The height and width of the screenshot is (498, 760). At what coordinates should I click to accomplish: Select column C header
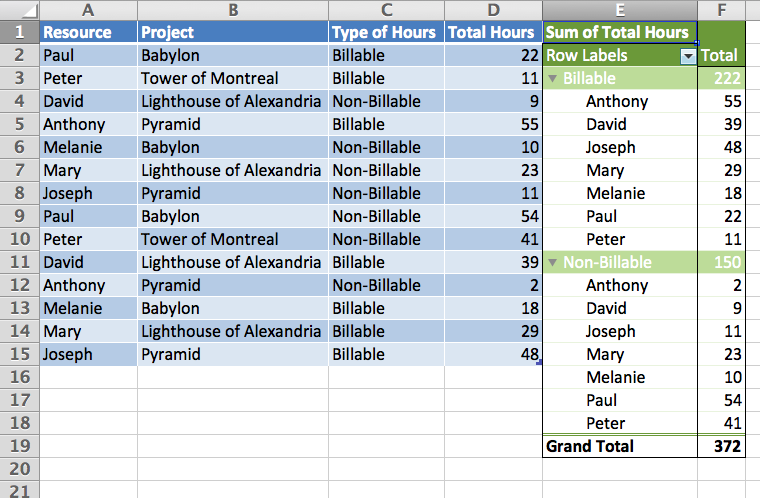386,10
